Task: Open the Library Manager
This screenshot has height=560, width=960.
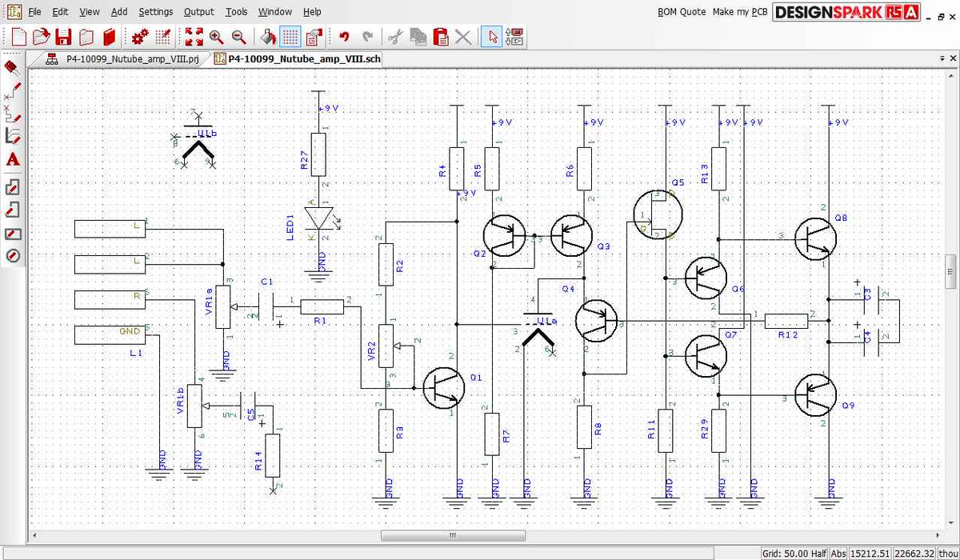Action: point(108,36)
